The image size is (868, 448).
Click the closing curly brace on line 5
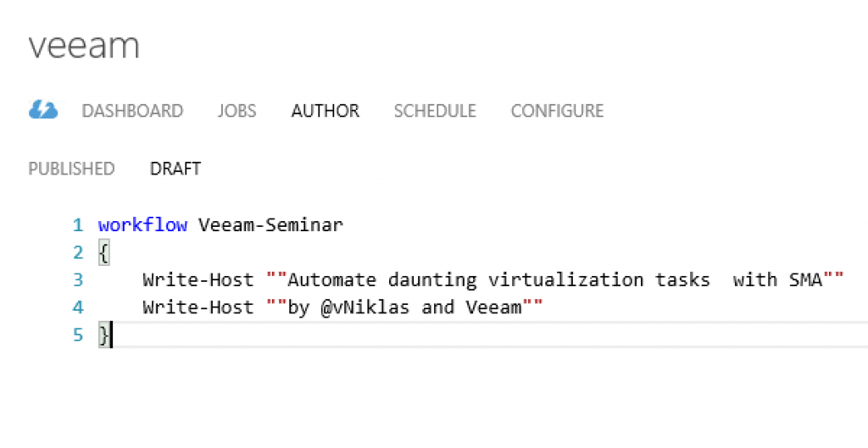point(104,335)
